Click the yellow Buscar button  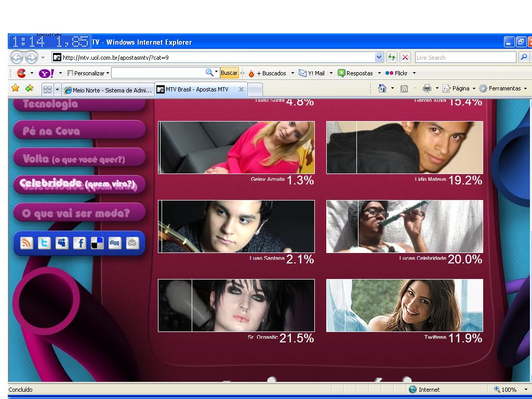(229, 73)
